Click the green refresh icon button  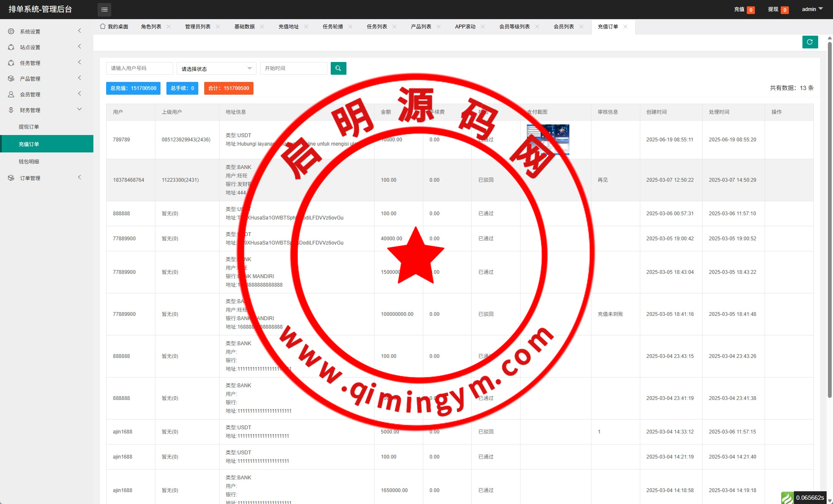(x=810, y=42)
